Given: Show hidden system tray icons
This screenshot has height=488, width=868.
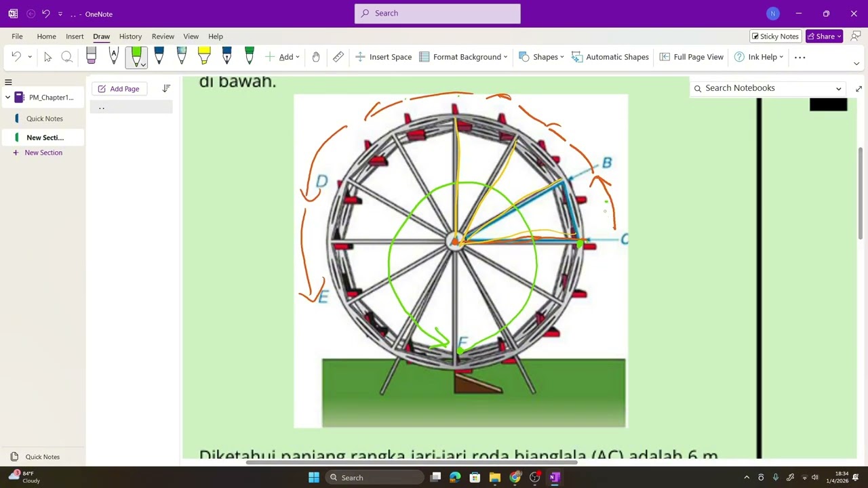Looking at the screenshot, I should [747, 478].
